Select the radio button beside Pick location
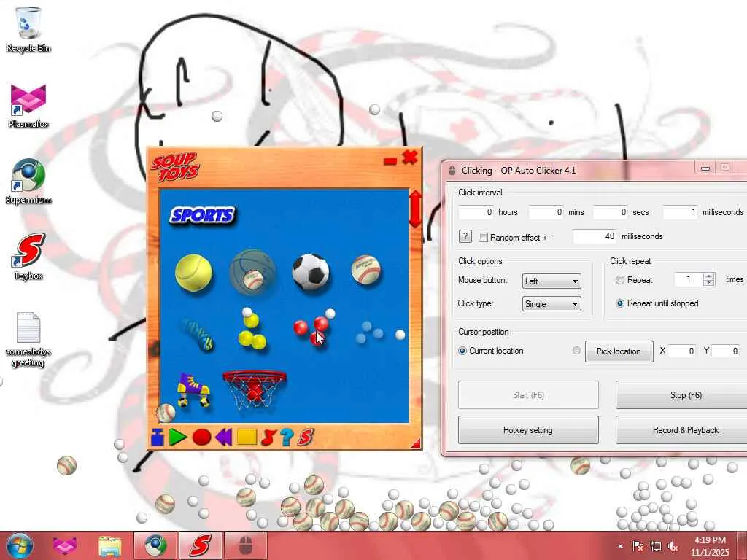 (x=576, y=351)
